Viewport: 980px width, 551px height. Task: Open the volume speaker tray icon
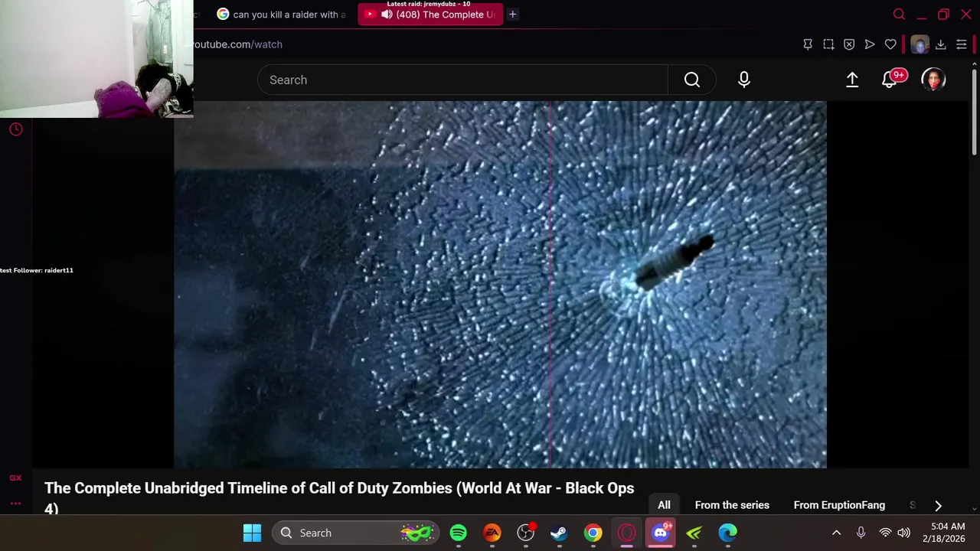pyautogui.click(x=903, y=533)
